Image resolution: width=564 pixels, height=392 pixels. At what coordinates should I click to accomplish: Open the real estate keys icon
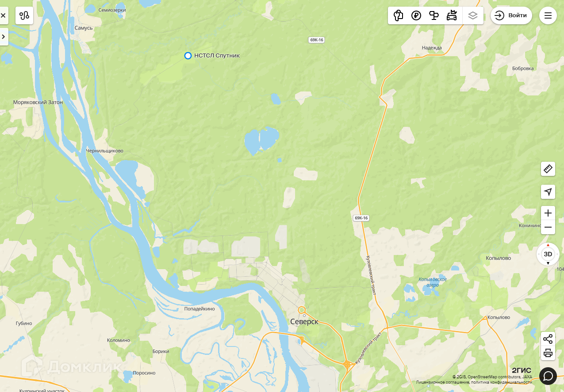[398, 15]
